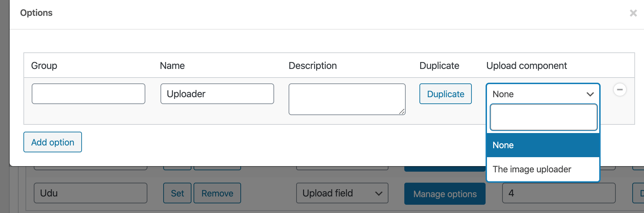The width and height of the screenshot is (644, 213).
Task: Open the Upload field type dropdown
Action: tap(342, 193)
